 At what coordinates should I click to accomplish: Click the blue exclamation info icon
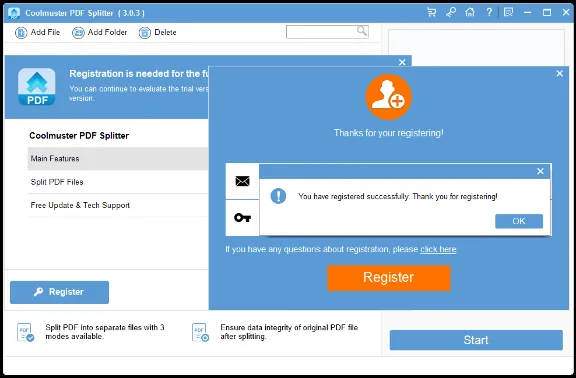278,196
